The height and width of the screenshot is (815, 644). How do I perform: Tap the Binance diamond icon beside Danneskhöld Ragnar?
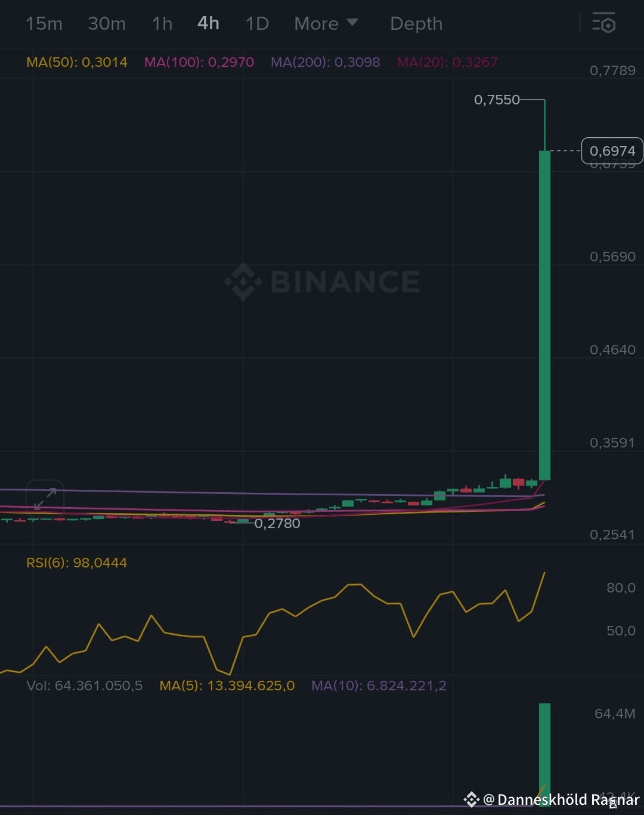point(471,798)
